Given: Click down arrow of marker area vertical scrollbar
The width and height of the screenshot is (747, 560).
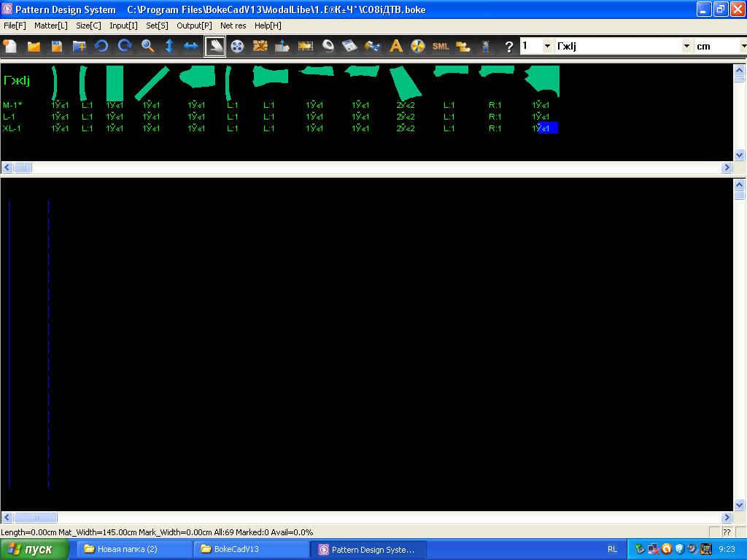Looking at the screenshot, I should coord(740,505).
